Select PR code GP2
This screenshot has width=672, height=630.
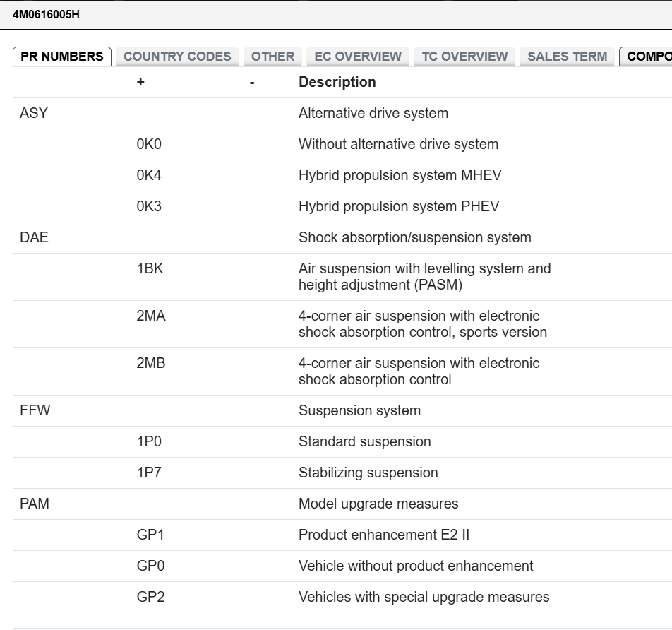(150, 597)
